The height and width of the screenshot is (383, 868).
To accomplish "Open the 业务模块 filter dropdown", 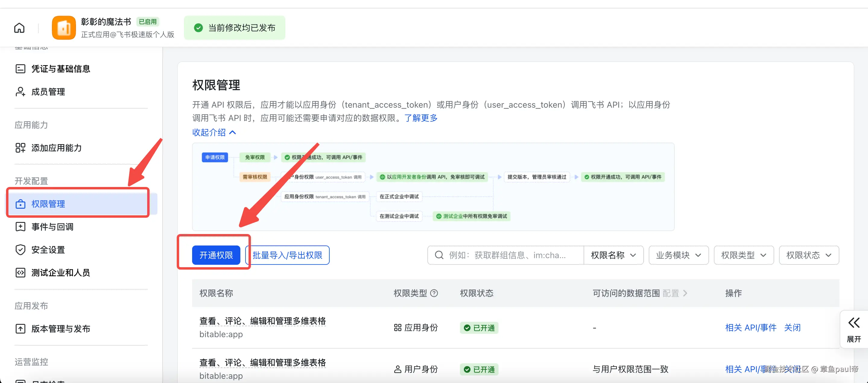I will (678, 255).
